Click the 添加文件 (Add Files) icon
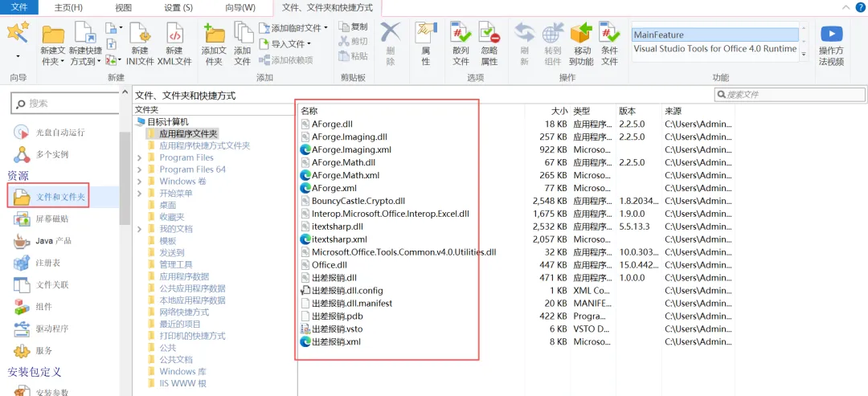This screenshot has width=868, height=396. [243, 33]
